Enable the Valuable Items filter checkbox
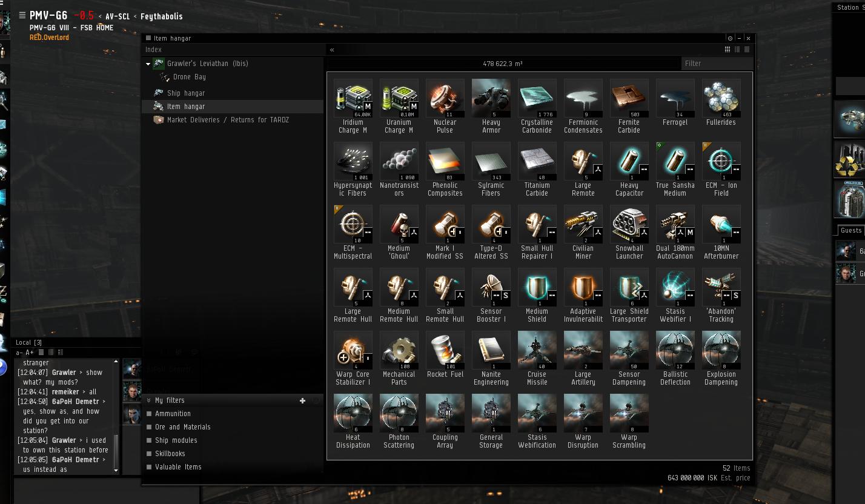This screenshot has width=865, height=504. click(x=149, y=467)
